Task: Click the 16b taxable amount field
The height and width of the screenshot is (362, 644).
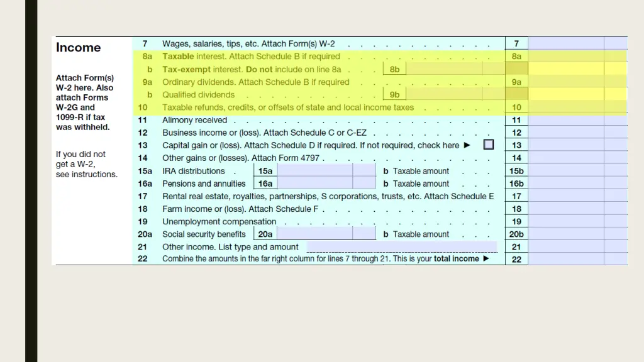Action: [x=565, y=184]
